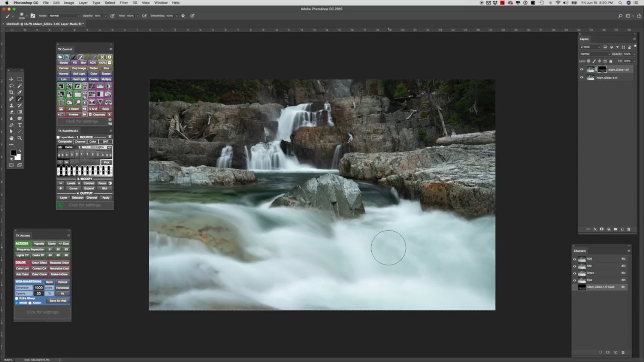Enable the sRGB checkbox in TK Actions
Viewport: 644px width, 362px height.
click(x=17, y=303)
